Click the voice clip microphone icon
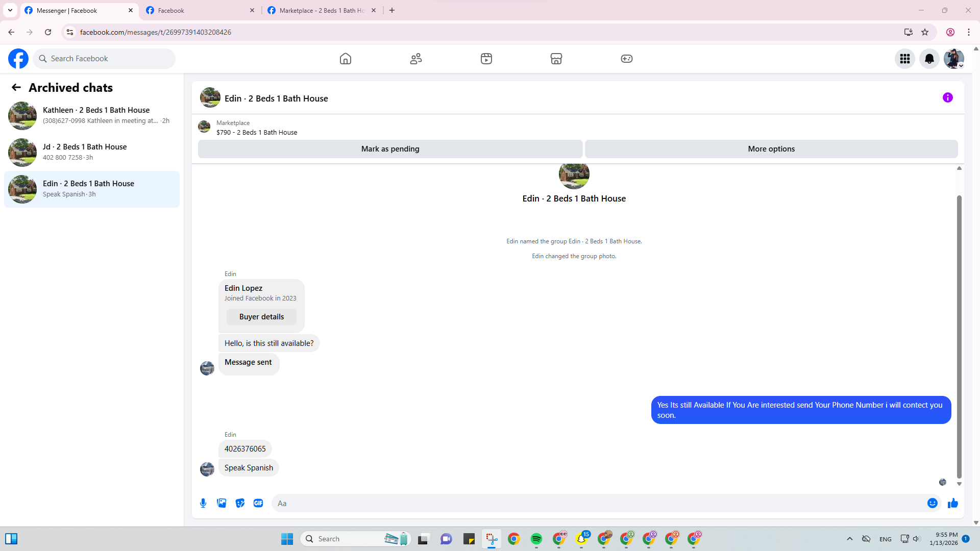This screenshot has height=551, width=980. (203, 503)
